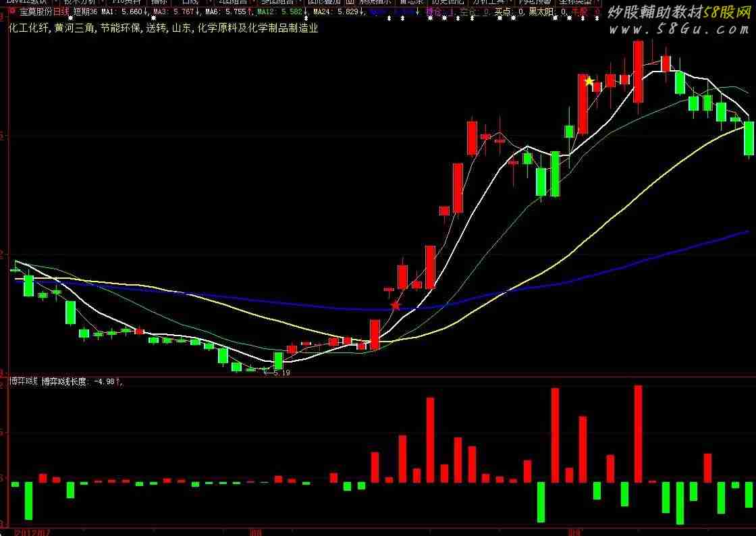Select the stock name 宝莫股份
756x536 pixels.
tap(36, 11)
